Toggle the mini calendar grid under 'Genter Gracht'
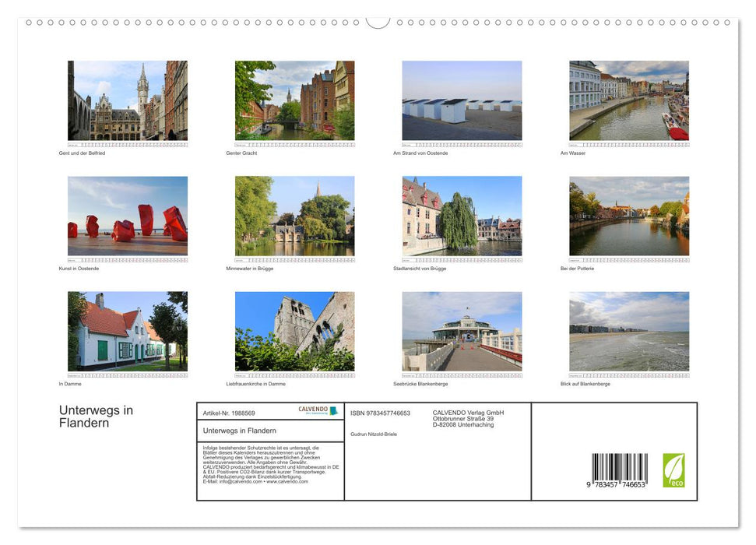This screenshot has height=545, width=756. [x=294, y=144]
